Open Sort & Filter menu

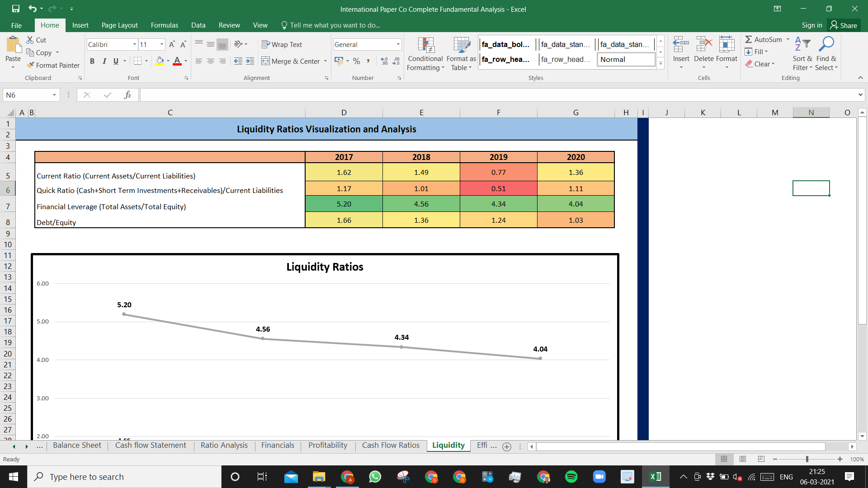tap(802, 54)
